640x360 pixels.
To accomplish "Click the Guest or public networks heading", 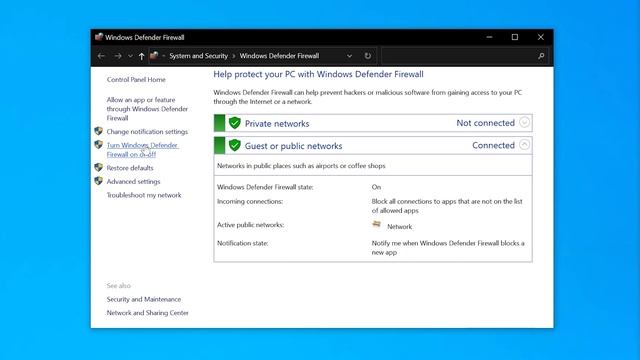I will click(293, 146).
